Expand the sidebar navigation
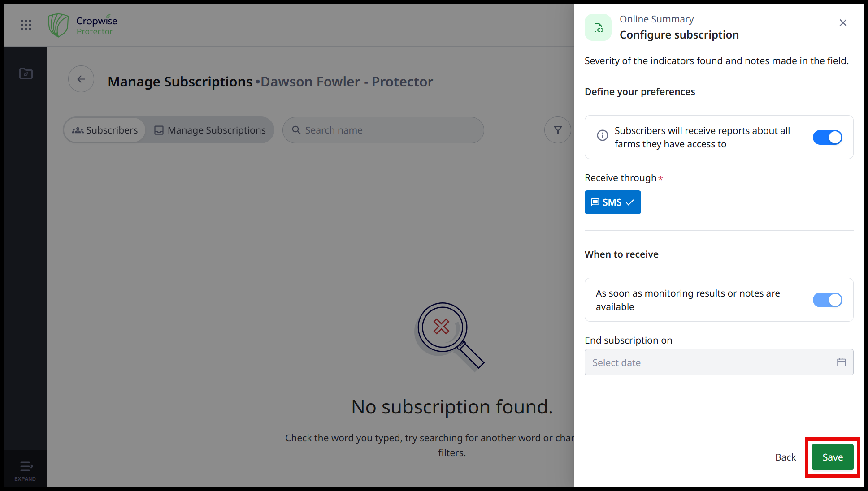This screenshot has width=868, height=491. [25, 470]
